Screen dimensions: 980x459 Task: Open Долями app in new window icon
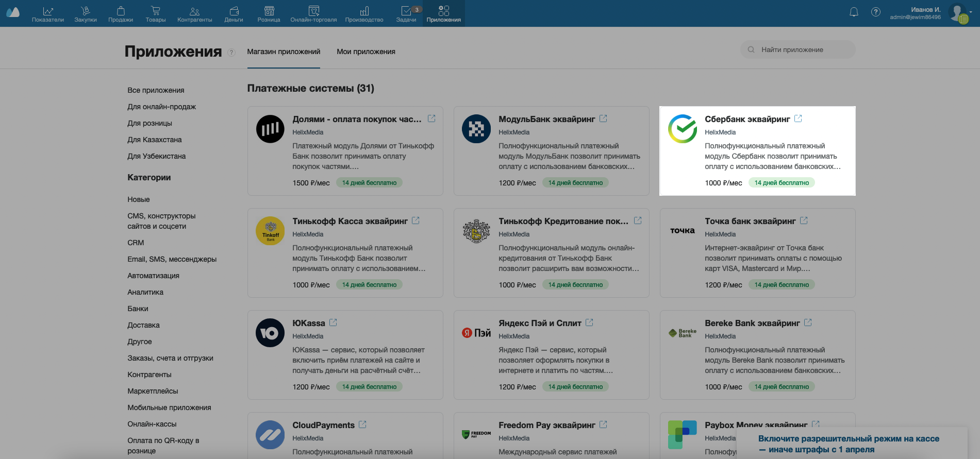431,118
